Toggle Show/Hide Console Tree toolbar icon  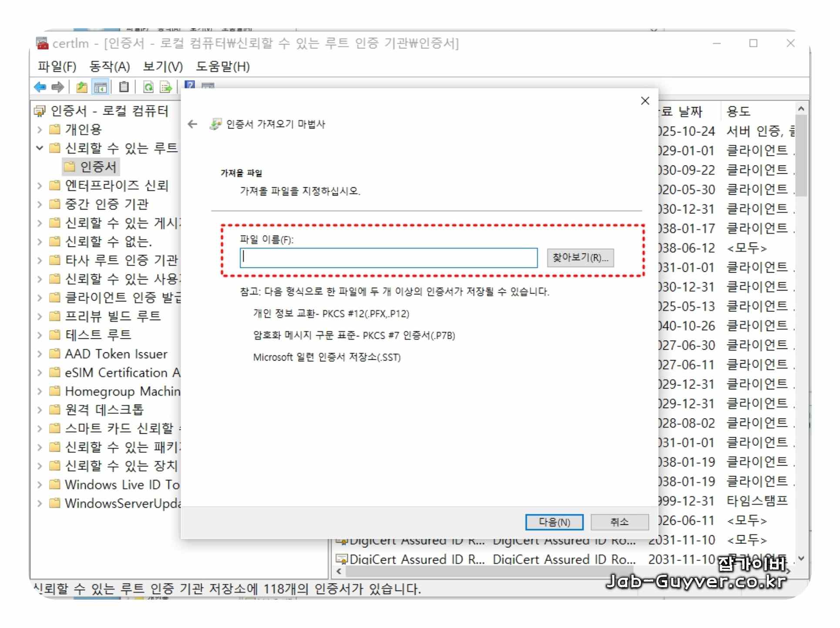point(101,87)
